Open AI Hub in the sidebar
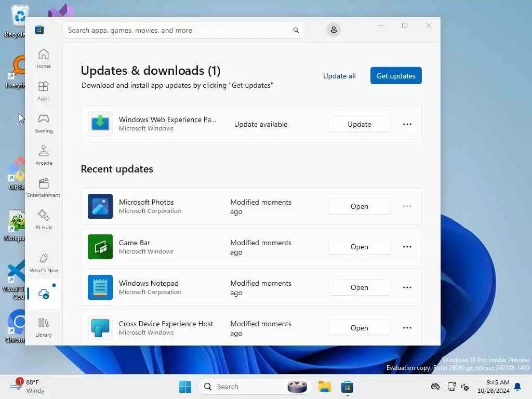This screenshot has height=399, width=532. click(44, 220)
